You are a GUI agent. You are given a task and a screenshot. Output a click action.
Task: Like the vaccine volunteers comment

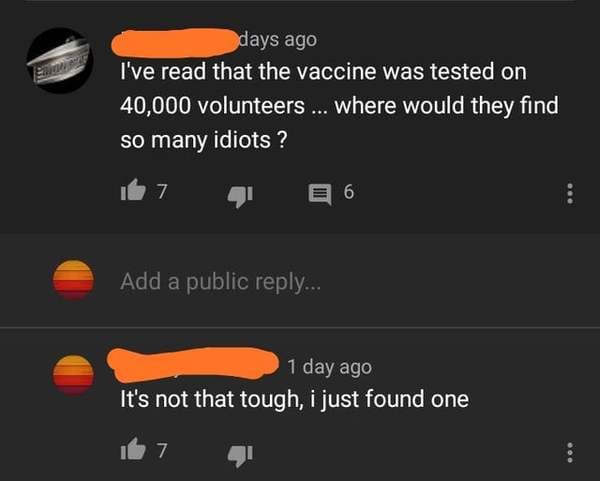[x=133, y=190]
